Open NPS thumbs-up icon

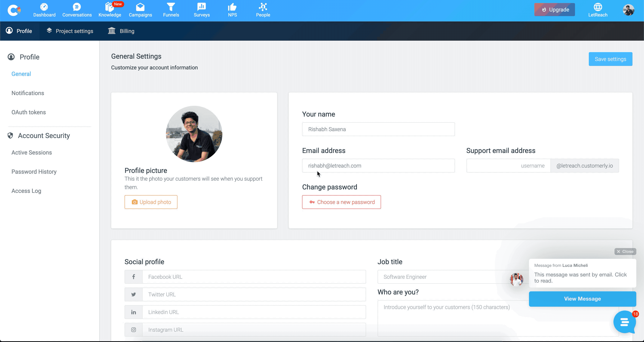coord(232,7)
